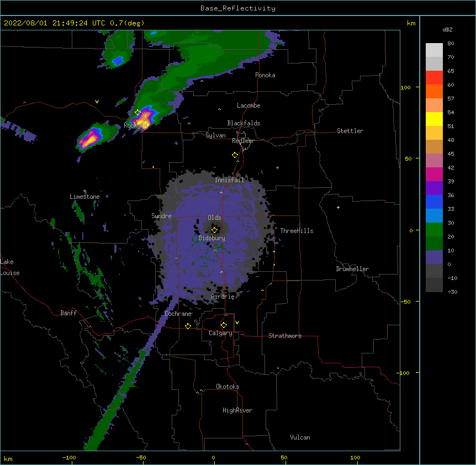Click the white plus marker north of Drumheller

[x=338, y=207]
